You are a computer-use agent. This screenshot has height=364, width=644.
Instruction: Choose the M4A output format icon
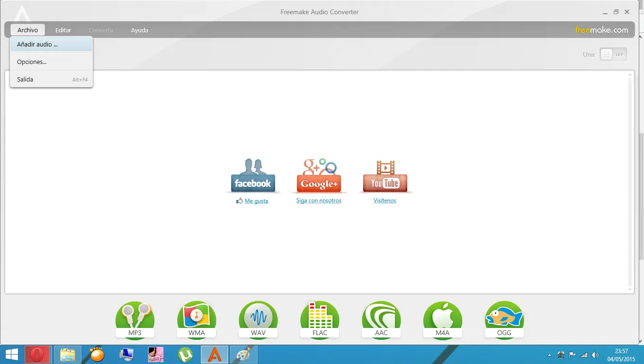[x=443, y=320]
